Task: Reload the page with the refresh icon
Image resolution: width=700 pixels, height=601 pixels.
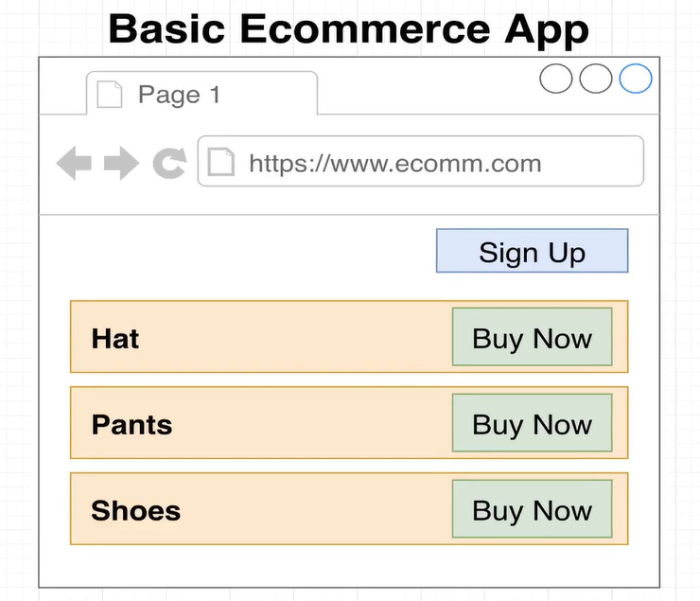Action: coord(169,163)
